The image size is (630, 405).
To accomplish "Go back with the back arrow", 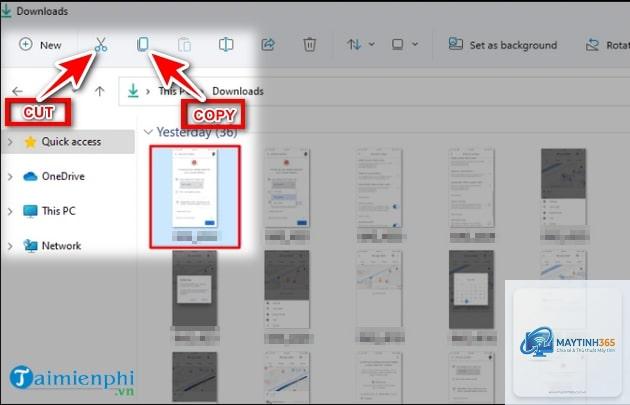I will [x=17, y=91].
